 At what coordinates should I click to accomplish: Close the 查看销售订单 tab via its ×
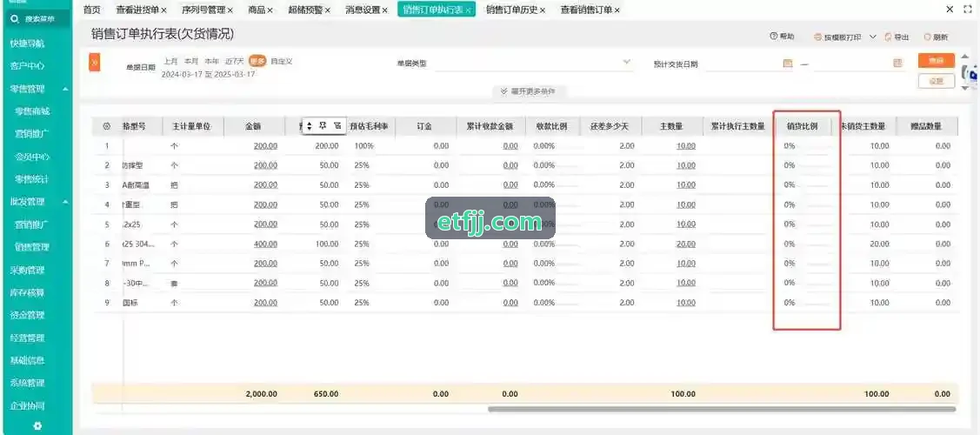(617, 10)
